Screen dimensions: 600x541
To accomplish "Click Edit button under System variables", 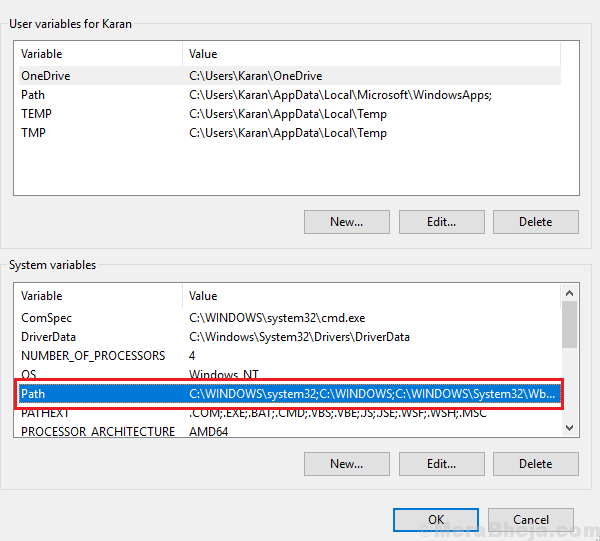I will (x=442, y=464).
